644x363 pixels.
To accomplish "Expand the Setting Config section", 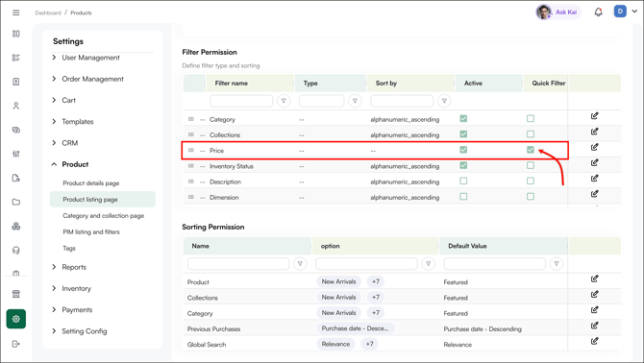I will tap(79, 331).
